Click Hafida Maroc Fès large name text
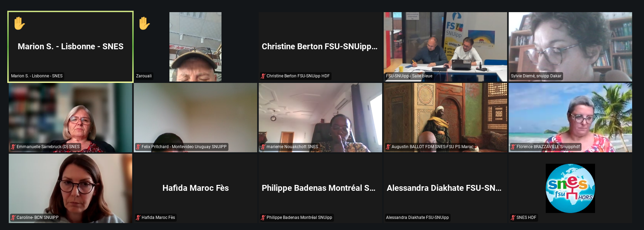Image resolution: width=644 pixels, height=230 pixels. pyautogui.click(x=195, y=188)
